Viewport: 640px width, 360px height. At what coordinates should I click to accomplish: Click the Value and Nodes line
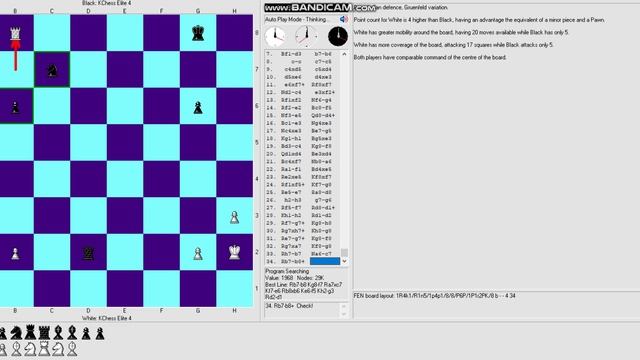(294, 278)
